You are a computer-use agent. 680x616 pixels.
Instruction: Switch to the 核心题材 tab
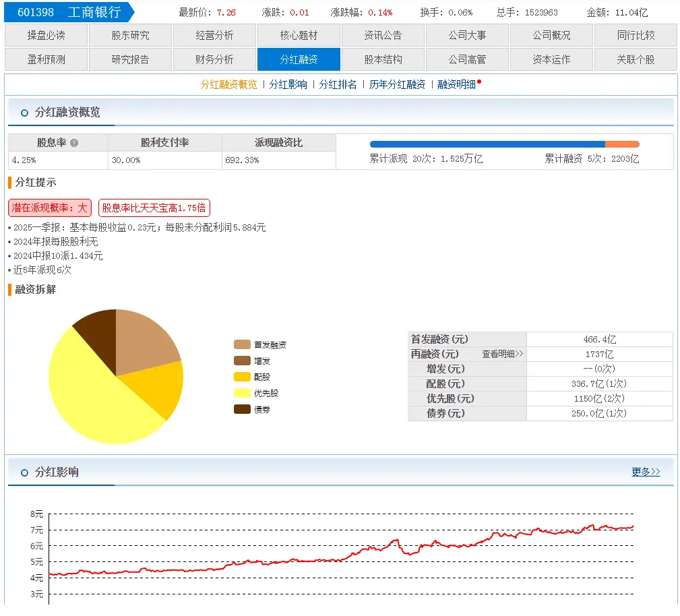click(x=299, y=35)
